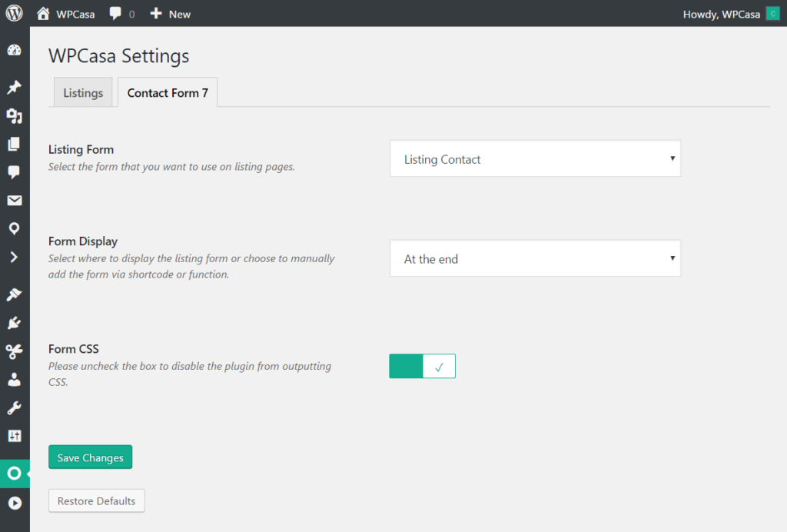Open the Media library icon

pyautogui.click(x=15, y=115)
